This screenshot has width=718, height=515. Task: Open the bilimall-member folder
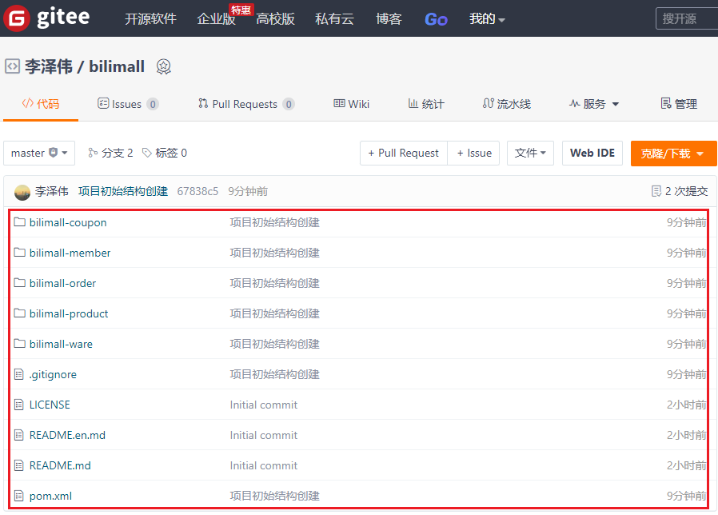pyautogui.click(x=70, y=253)
